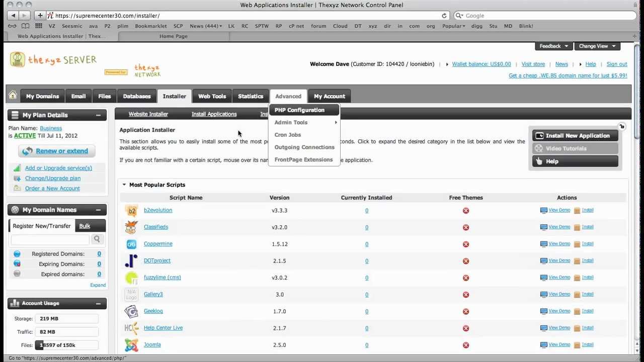Click the add bookmark plus button
Viewport: 644px width, 362px height.
[x=40, y=16]
